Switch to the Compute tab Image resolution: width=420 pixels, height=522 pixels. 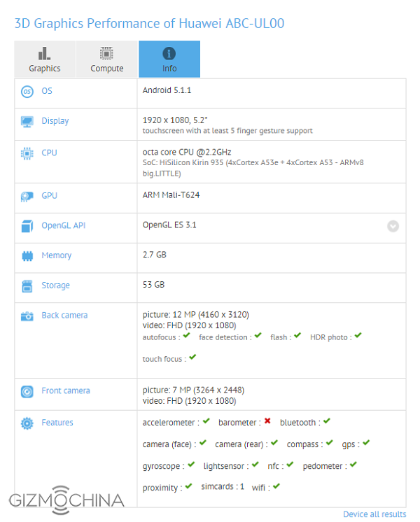click(x=107, y=59)
